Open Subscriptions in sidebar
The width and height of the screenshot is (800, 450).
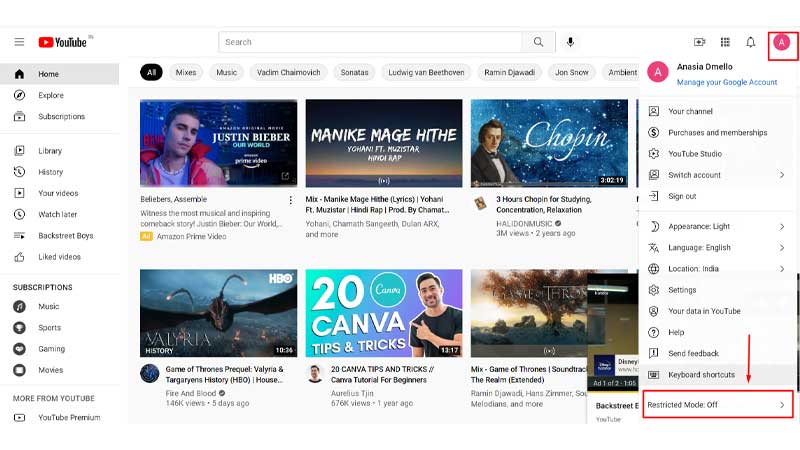coord(60,116)
